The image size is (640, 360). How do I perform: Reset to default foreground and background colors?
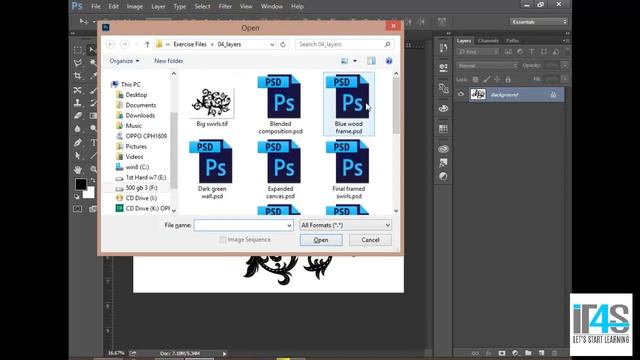click(x=77, y=197)
